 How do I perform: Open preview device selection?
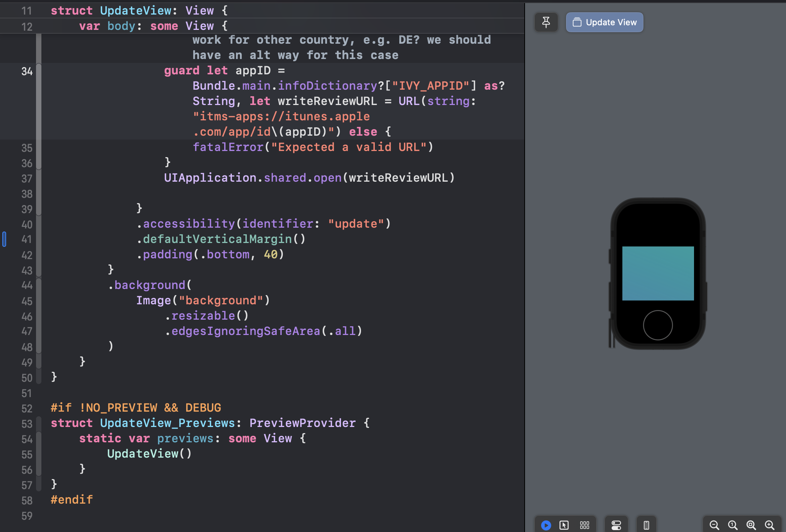646,525
